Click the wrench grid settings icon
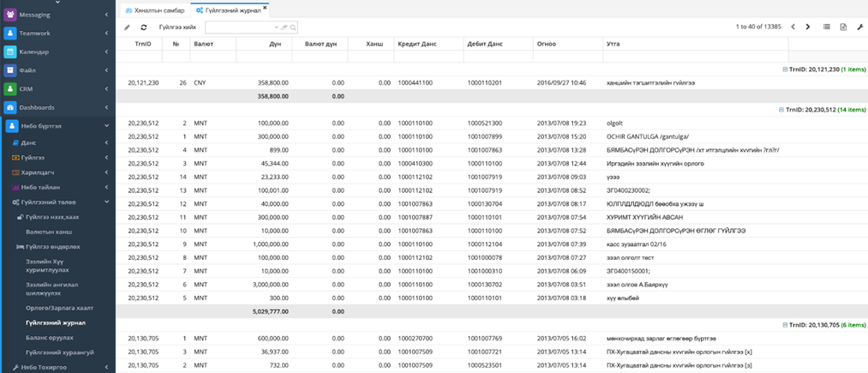Screen dimensions: 868x373 (859, 27)
